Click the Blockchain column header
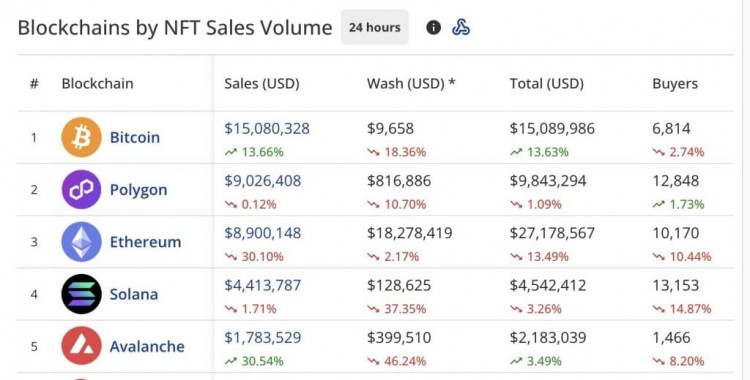The height and width of the screenshot is (380, 750). [98, 84]
